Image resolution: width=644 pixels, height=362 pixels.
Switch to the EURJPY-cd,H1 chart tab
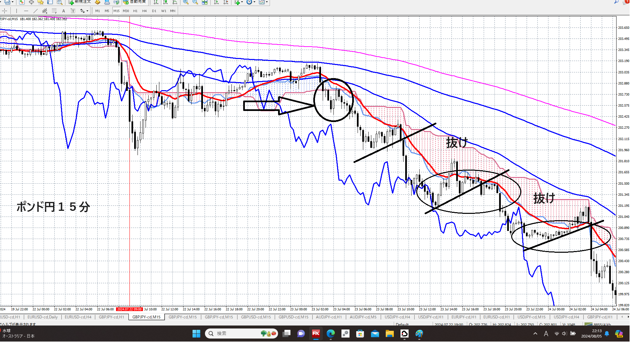coord(464,317)
